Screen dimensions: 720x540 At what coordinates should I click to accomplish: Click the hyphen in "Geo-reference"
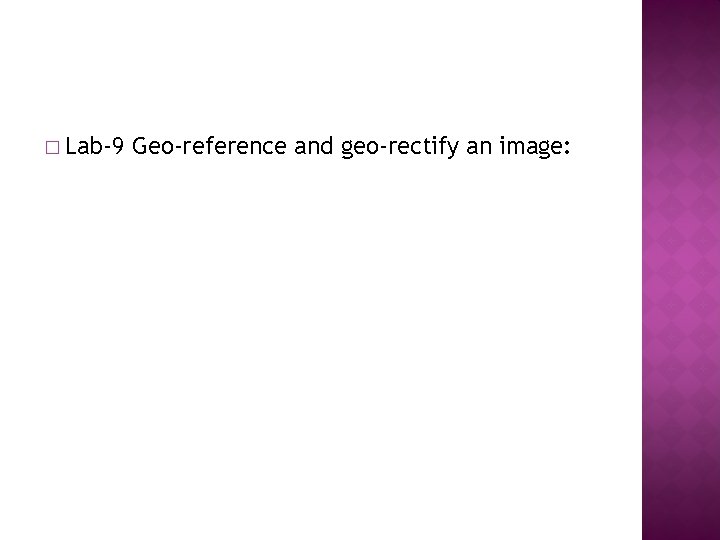(x=171, y=150)
